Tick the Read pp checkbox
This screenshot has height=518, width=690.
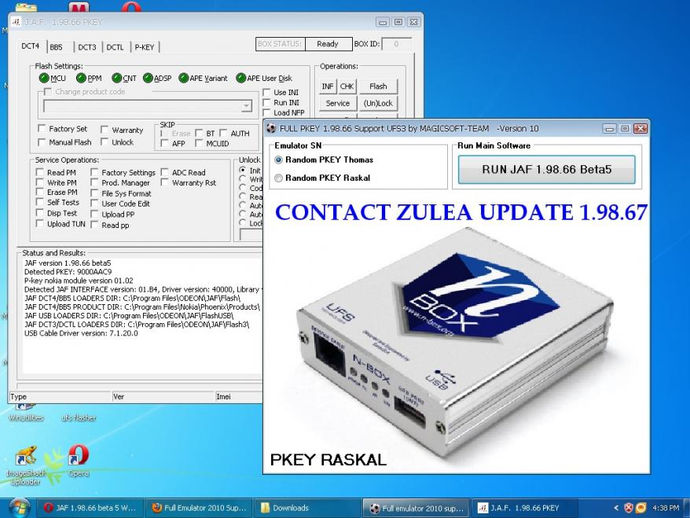(x=94, y=224)
